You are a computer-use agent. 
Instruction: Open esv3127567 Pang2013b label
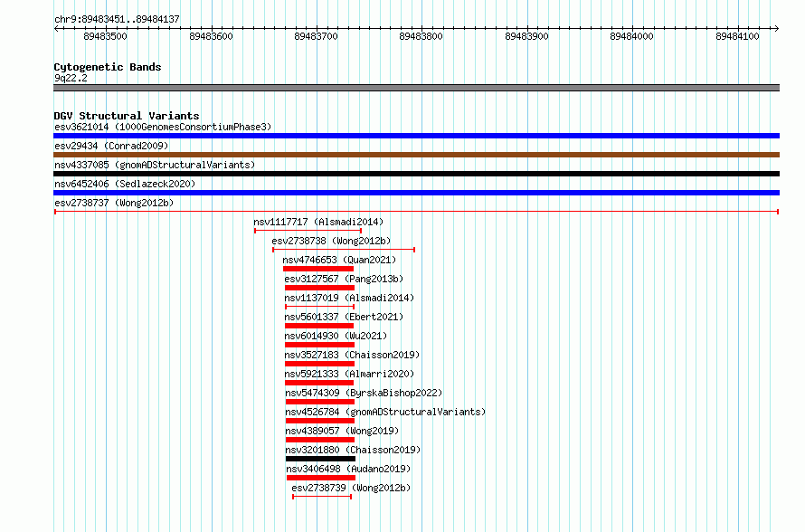(x=344, y=279)
